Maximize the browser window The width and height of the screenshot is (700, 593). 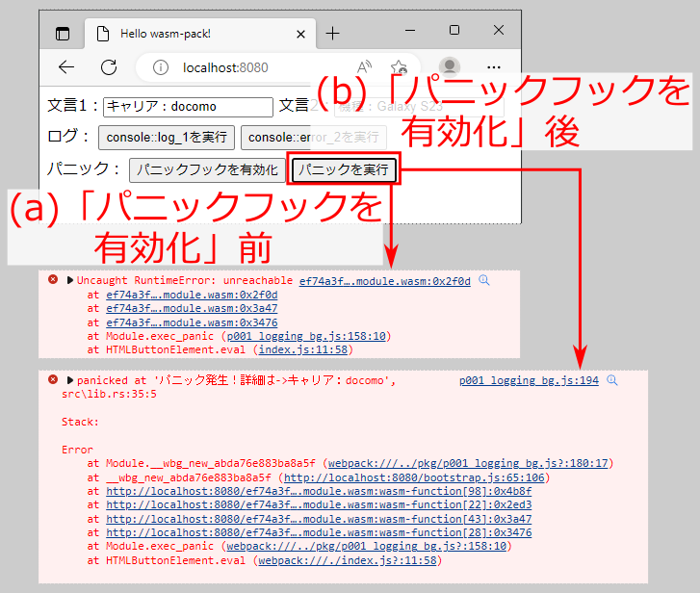(x=454, y=30)
